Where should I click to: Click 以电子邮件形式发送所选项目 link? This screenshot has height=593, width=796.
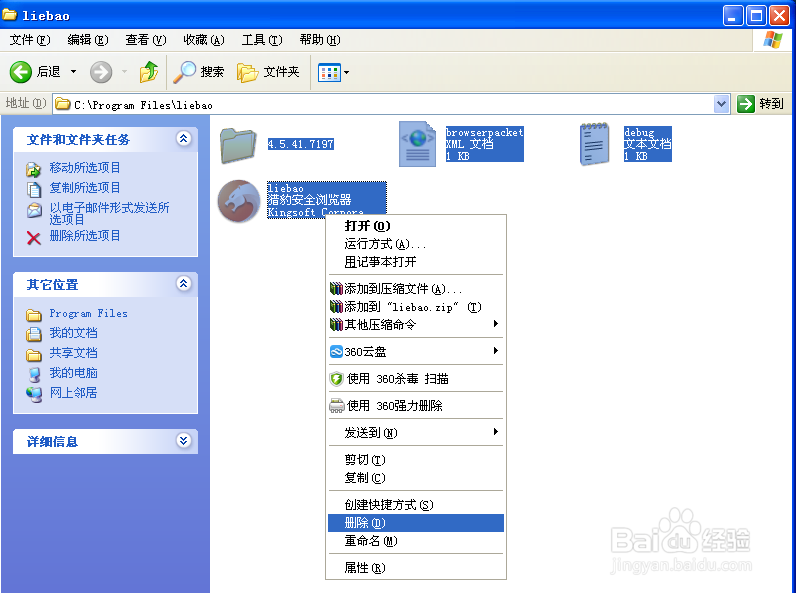[x=109, y=213]
